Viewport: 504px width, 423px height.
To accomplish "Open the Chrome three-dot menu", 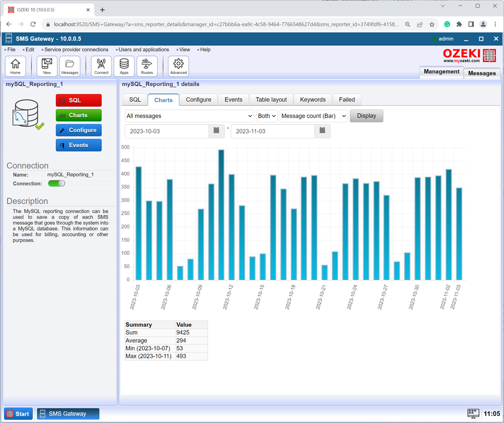I will 495,24.
